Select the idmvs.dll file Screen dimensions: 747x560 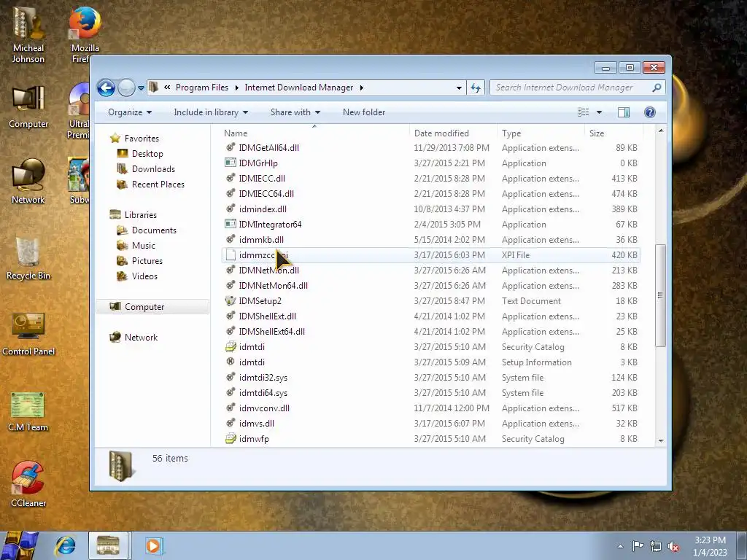256,424
